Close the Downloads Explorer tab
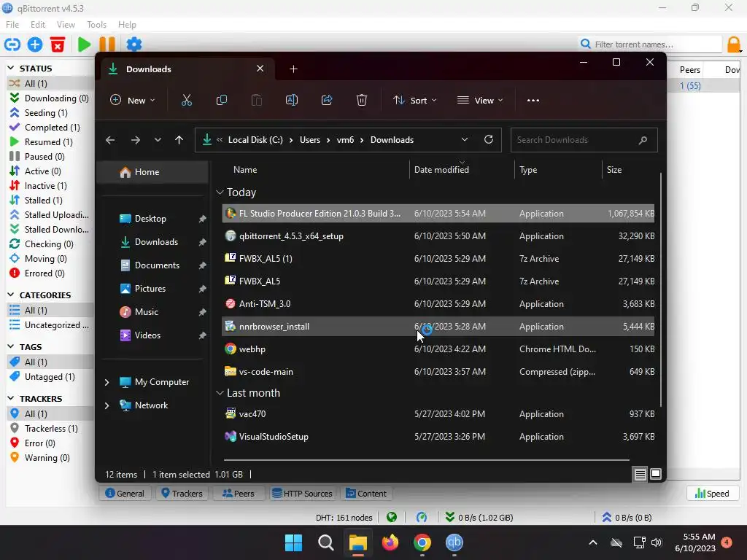This screenshot has width=747, height=560. (260, 69)
